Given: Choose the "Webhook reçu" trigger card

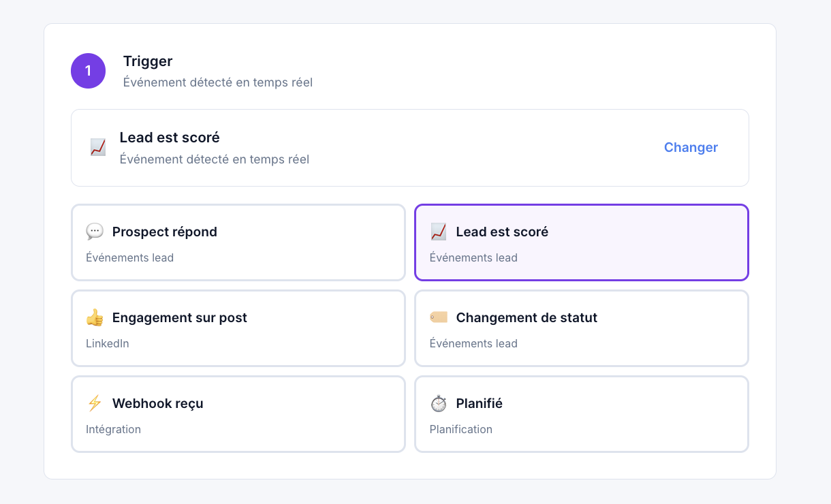Looking at the screenshot, I should pos(238,414).
